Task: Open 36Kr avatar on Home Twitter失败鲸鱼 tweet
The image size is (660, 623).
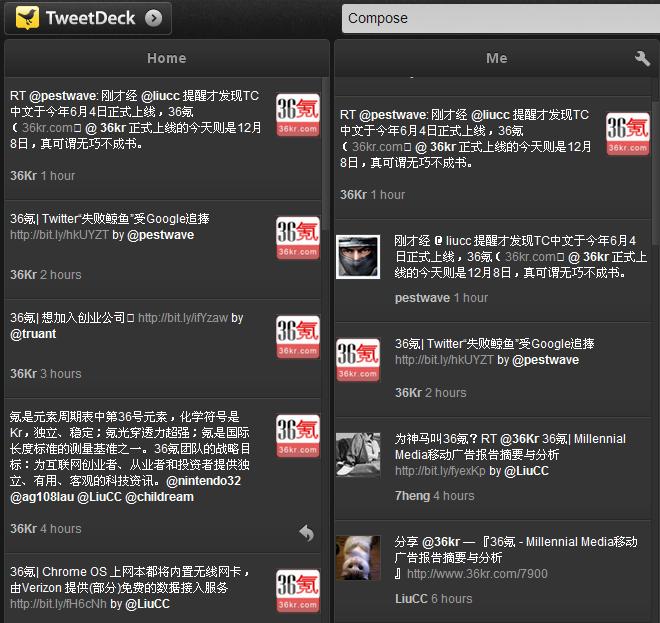Action: pyautogui.click(x=298, y=238)
